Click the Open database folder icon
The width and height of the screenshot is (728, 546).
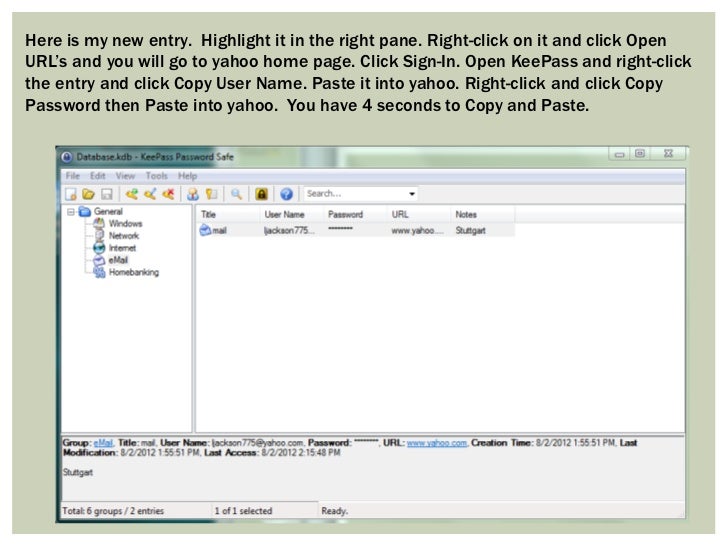89,194
